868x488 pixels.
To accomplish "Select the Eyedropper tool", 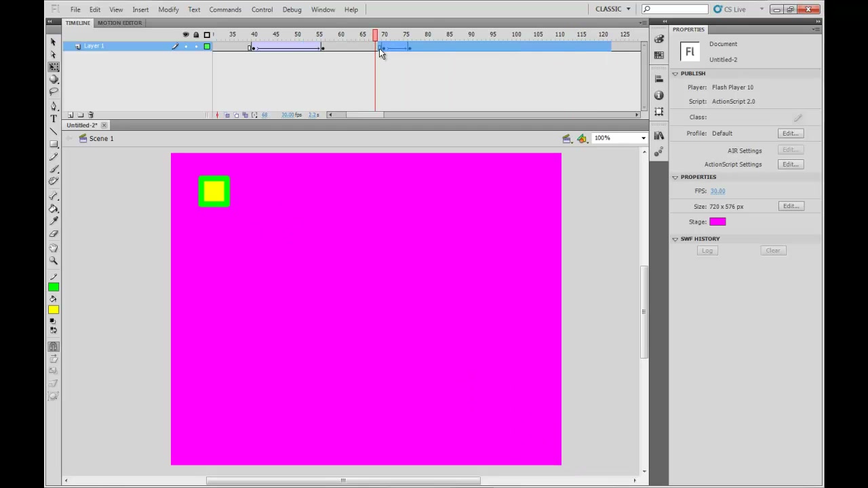I will (54, 221).
